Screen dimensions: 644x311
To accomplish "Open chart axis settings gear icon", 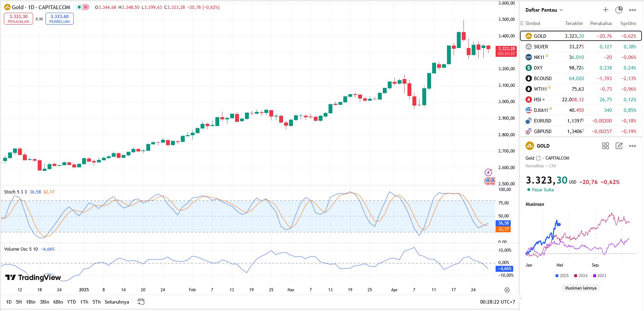I will click(x=507, y=290).
